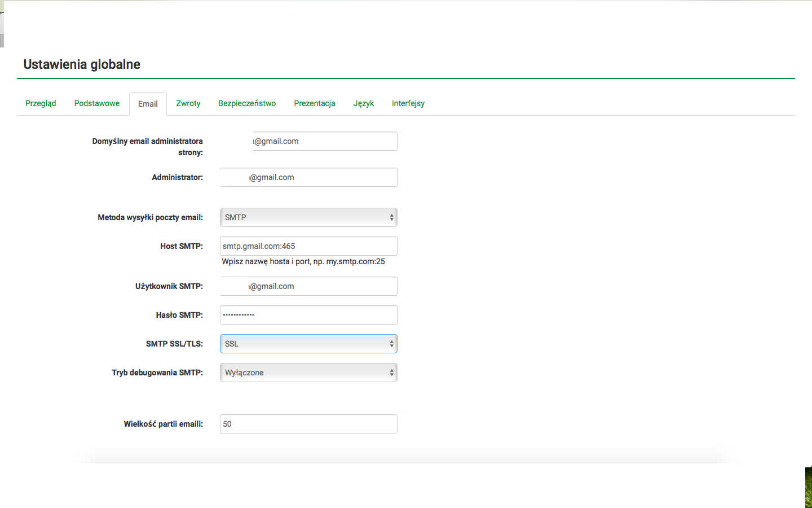Go to the Zwroty tab
Screen dimensions: 812x508
coord(188,103)
